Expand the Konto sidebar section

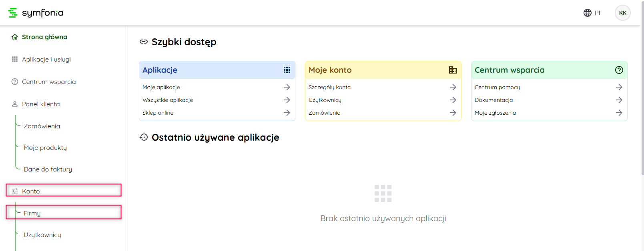[31, 191]
